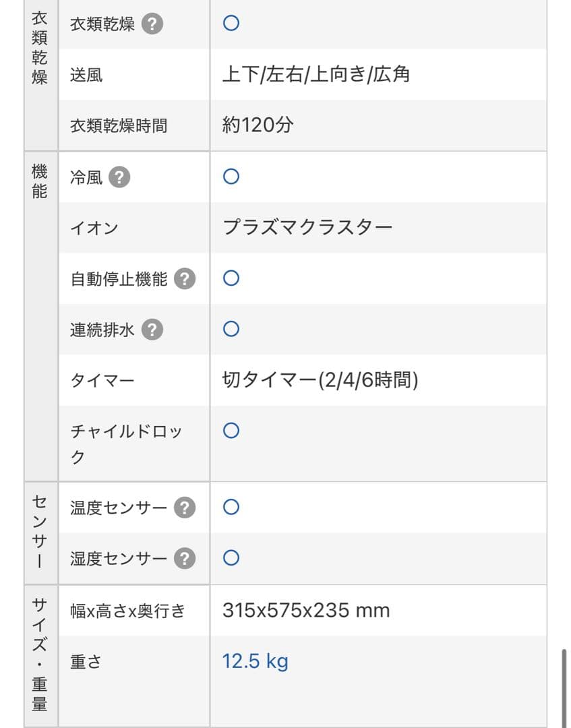Click the チャイルドロック circle mark

[231, 430]
